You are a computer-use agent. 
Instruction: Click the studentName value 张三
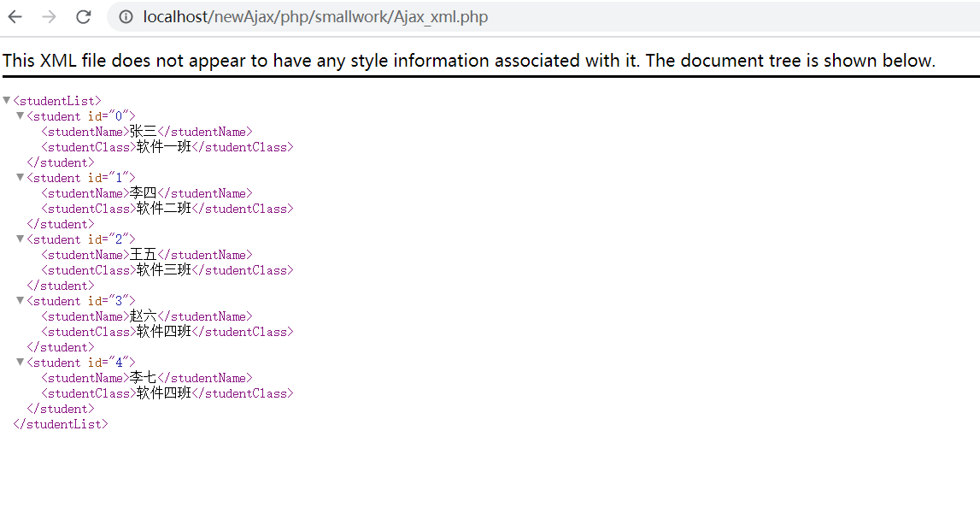(144, 132)
